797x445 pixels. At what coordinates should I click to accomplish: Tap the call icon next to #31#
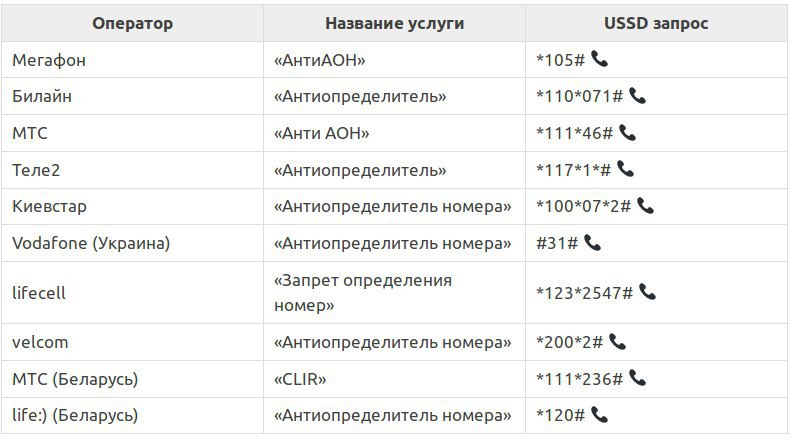pyautogui.click(x=593, y=243)
